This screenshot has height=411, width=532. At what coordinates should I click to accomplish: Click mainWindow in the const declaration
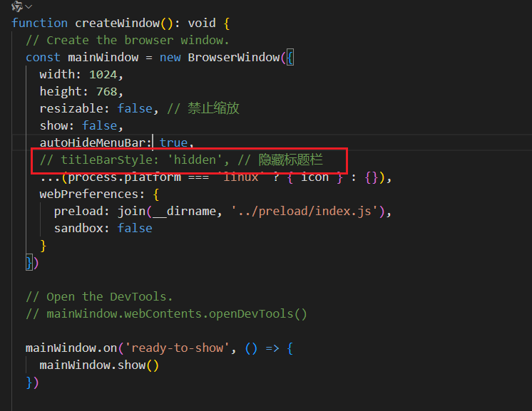103,57
